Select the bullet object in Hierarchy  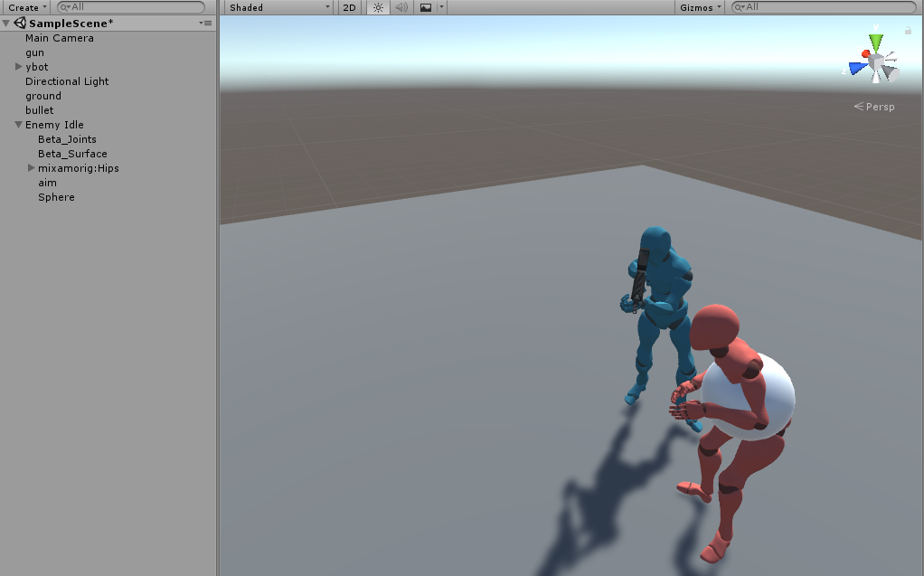(40, 110)
